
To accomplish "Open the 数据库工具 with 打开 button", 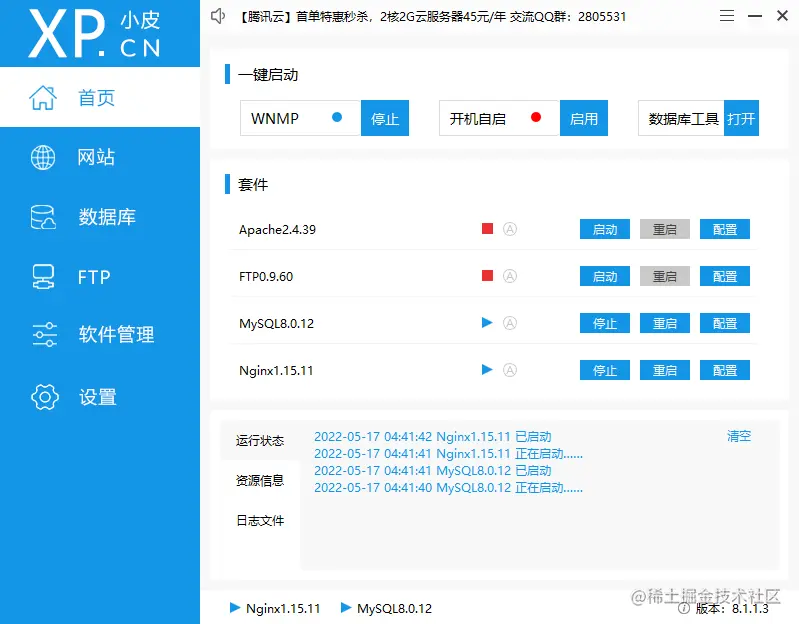I will pos(741,118).
